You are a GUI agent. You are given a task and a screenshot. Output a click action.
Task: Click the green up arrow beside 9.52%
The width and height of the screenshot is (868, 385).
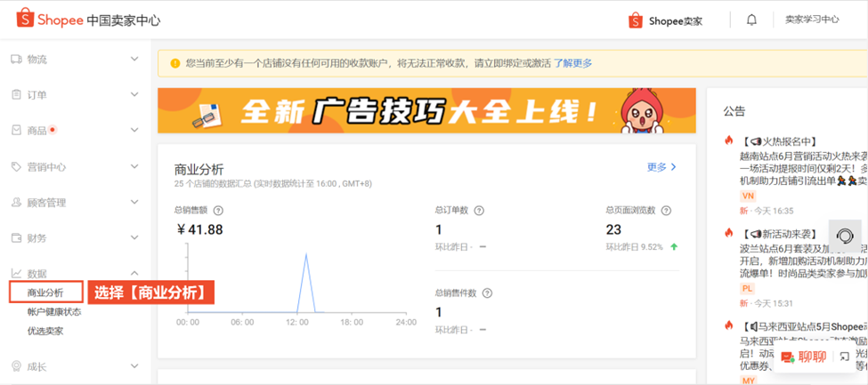(674, 246)
